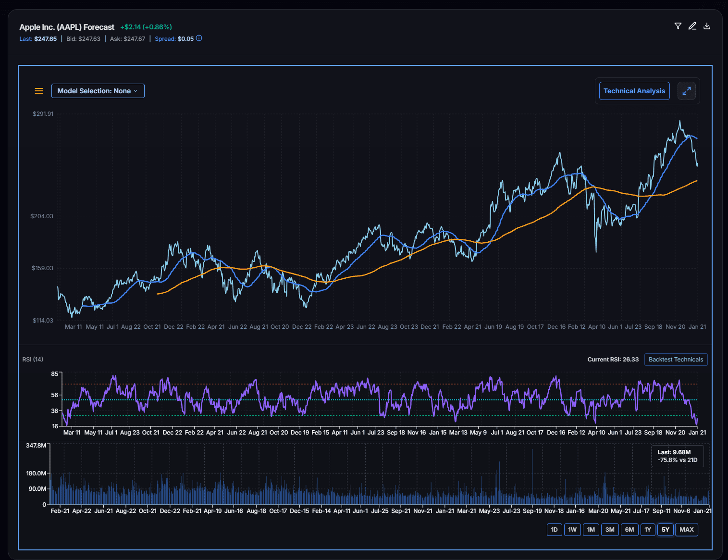Enable the 1Y timeframe view
728x560 pixels.
point(647,529)
